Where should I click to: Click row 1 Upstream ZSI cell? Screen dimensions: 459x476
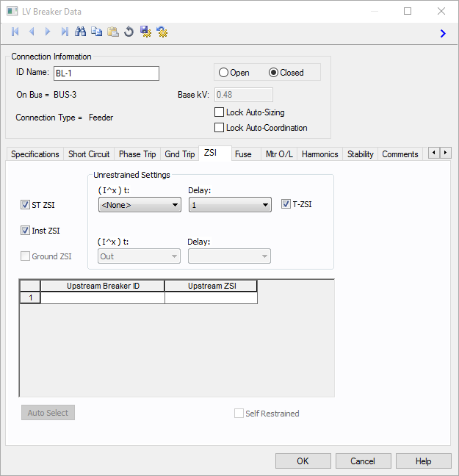pyautogui.click(x=211, y=297)
